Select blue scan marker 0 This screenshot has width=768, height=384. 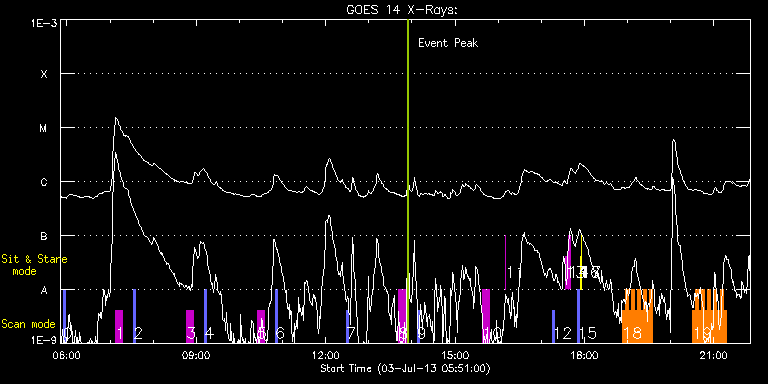64,316
